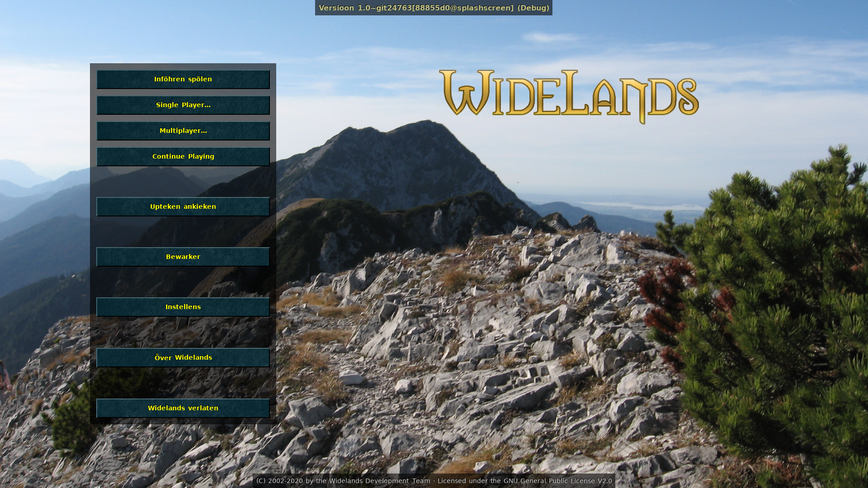Image resolution: width=868 pixels, height=488 pixels.
Task: Open Instellens settings
Action: pos(183,307)
